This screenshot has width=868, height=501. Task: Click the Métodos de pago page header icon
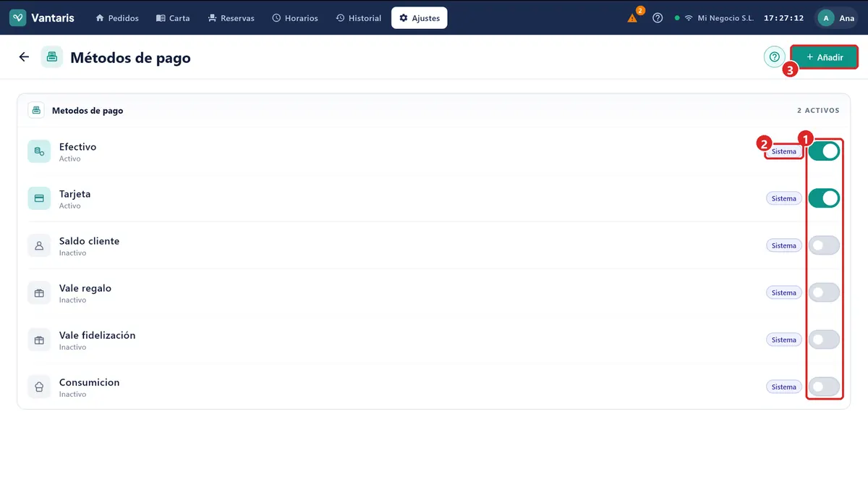pyautogui.click(x=52, y=57)
